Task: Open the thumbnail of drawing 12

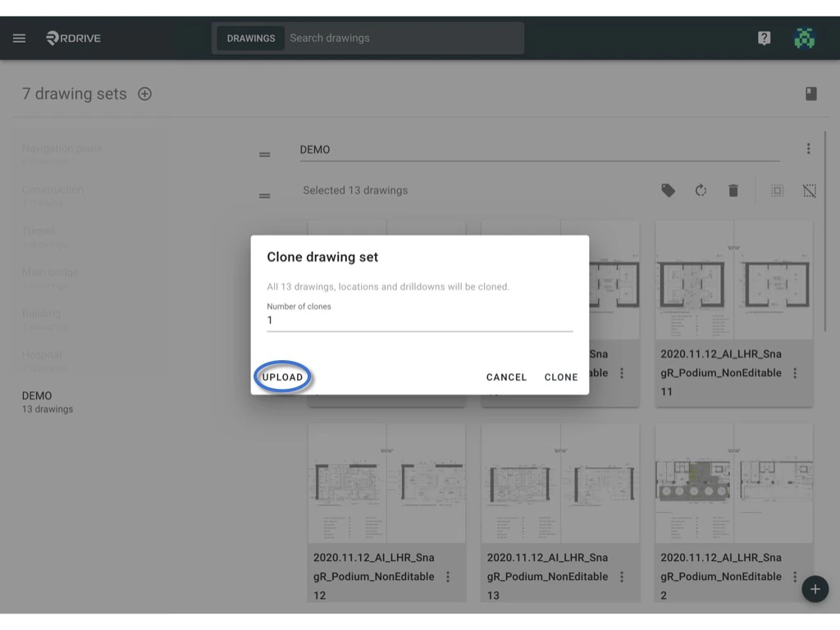Action: pyautogui.click(x=386, y=483)
